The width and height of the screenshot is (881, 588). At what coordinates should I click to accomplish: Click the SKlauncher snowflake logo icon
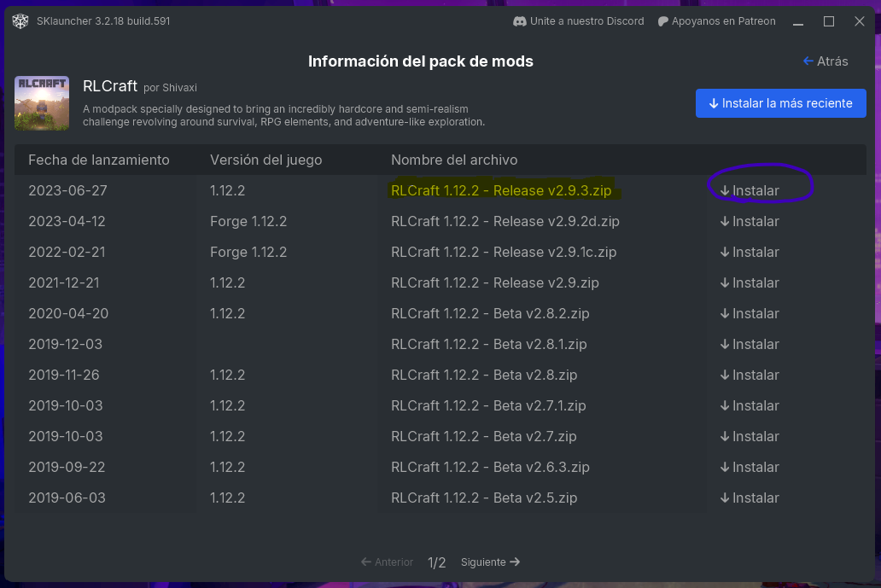coord(20,21)
